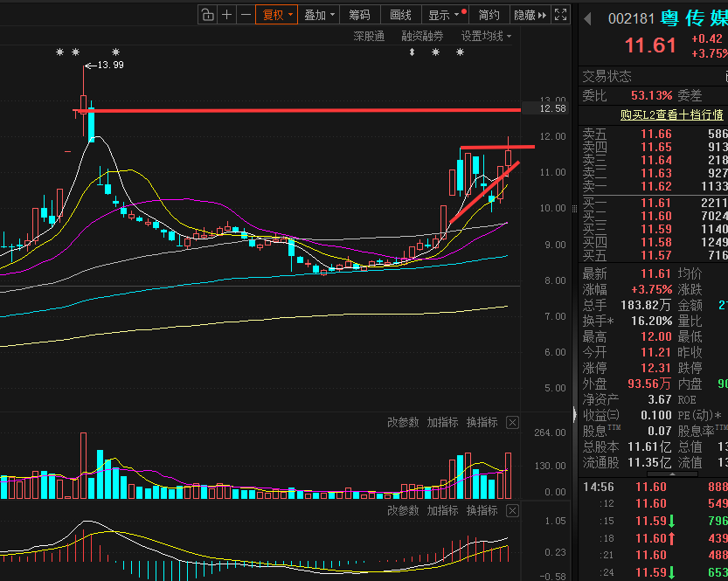Viewport: 728px width, 581px height.
Task: Click the 外盘 value 93.56万
Action: click(649, 384)
